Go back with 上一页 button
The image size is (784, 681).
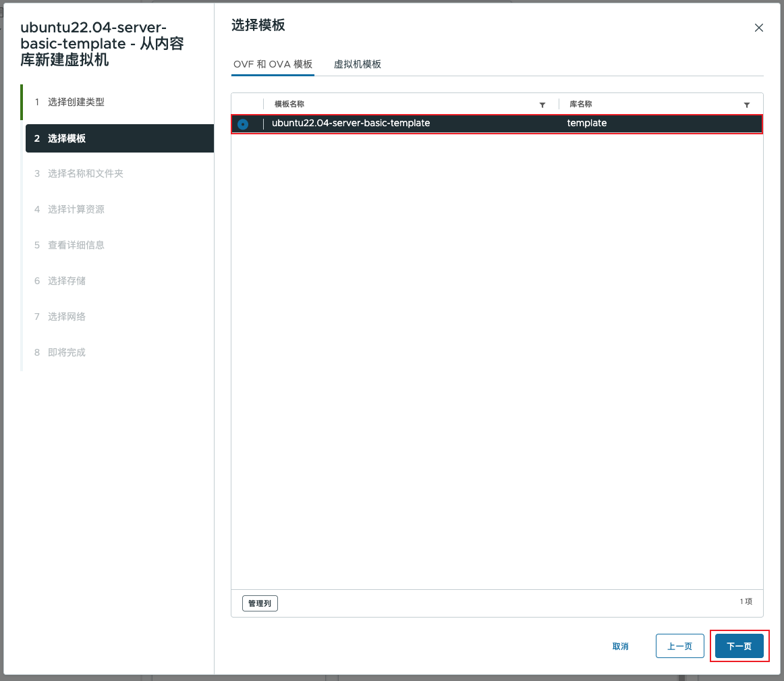tap(679, 646)
